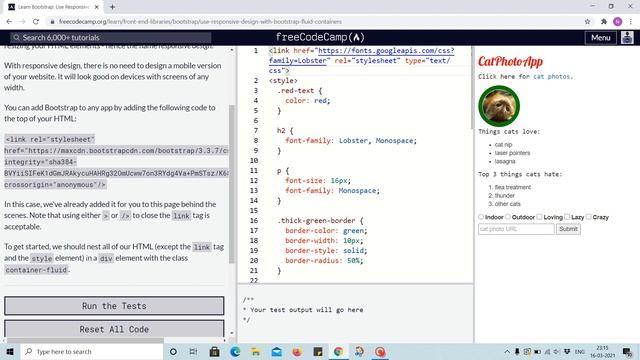Image resolution: width=640 pixels, height=360 pixels.
Task: Click the browser forward arrow
Action: [22, 22]
